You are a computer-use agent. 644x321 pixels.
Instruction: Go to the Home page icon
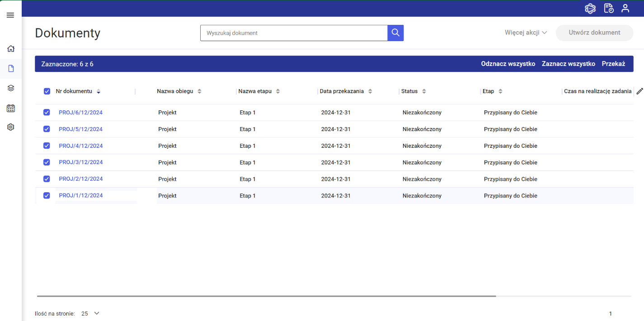(x=11, y=49)
